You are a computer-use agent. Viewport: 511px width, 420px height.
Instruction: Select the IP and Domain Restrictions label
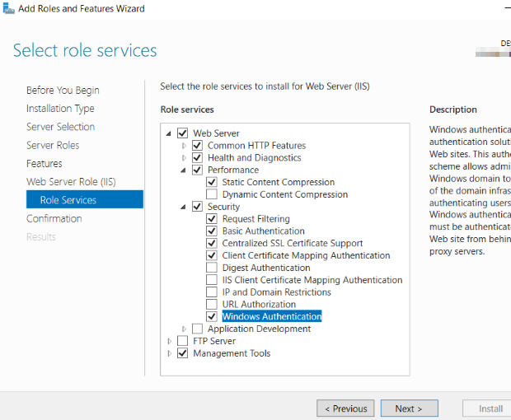click(x=277, y=292)
